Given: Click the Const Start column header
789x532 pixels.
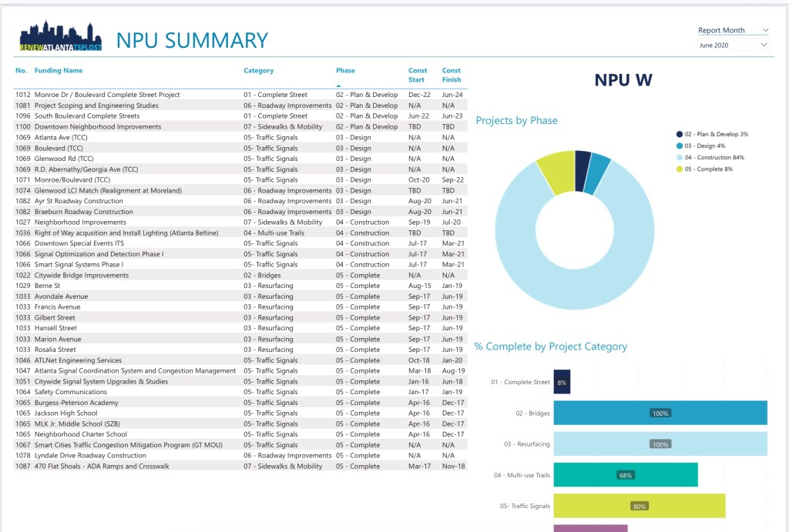Looking at the screenshot, I should pyautogui.click(x=417, y=75).
